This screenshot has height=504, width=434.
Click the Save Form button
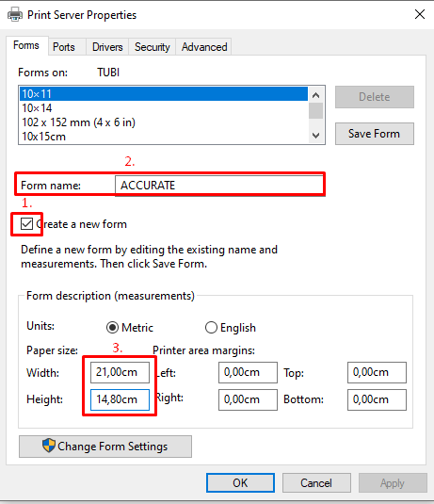tap(375, 134)
